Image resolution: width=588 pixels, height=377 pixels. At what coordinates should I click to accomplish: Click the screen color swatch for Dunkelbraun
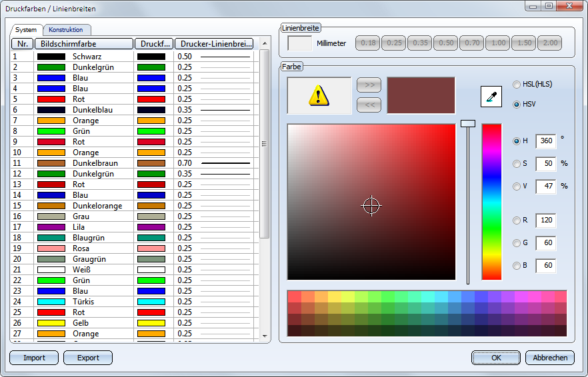[x=51, y=163]
